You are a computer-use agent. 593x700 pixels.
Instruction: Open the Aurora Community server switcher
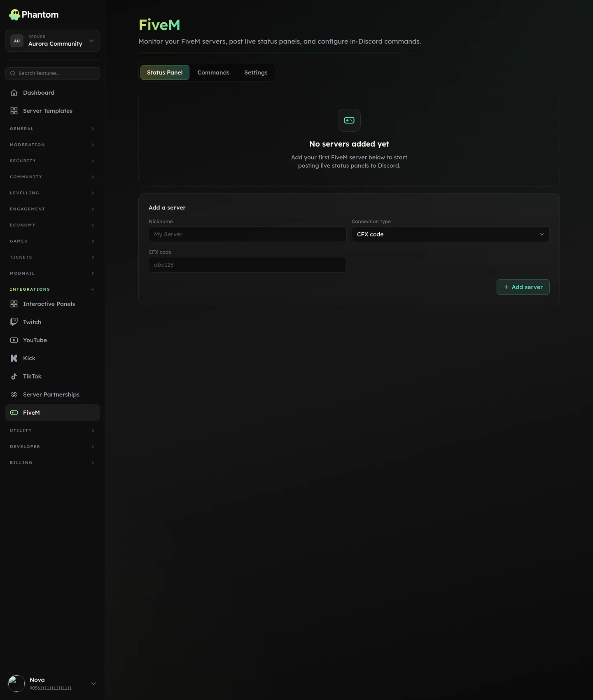tap(52, 41)
